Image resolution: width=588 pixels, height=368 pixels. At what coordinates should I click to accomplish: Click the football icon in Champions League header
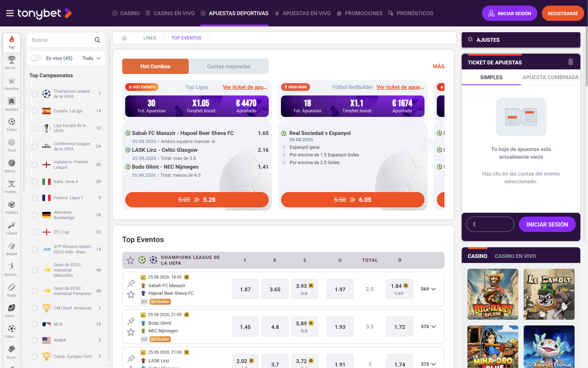[142, 260]
